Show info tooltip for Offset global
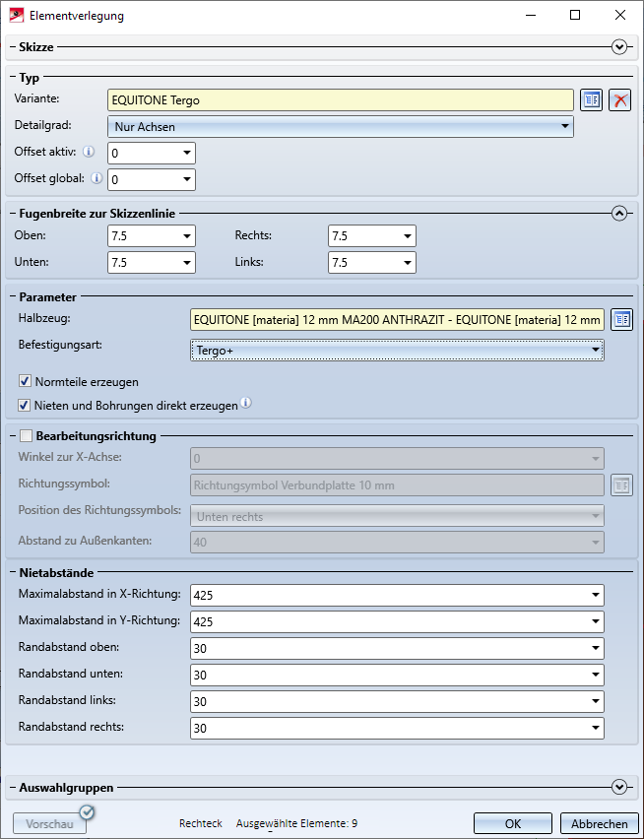 [x=97, y=178]
